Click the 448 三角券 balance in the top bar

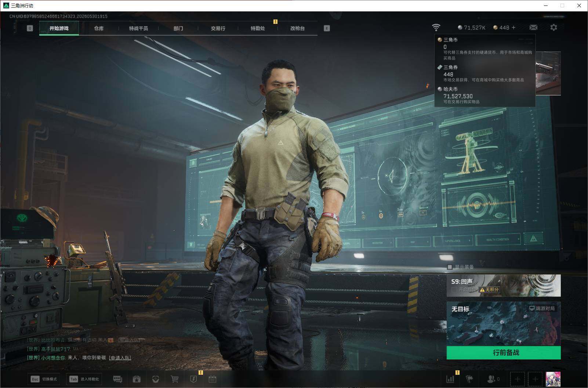501,28
